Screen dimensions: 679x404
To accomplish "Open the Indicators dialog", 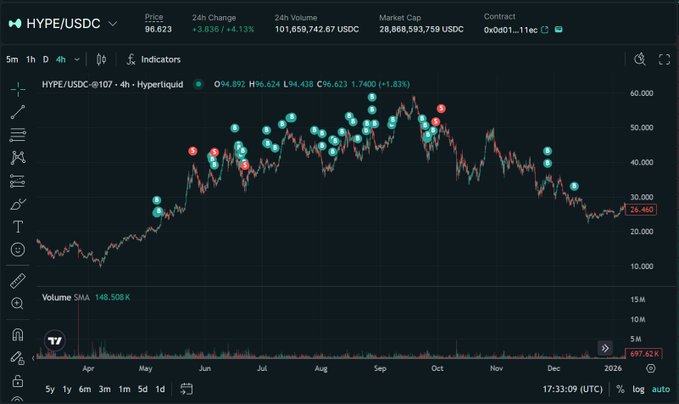I will click(x=154, y=59).
